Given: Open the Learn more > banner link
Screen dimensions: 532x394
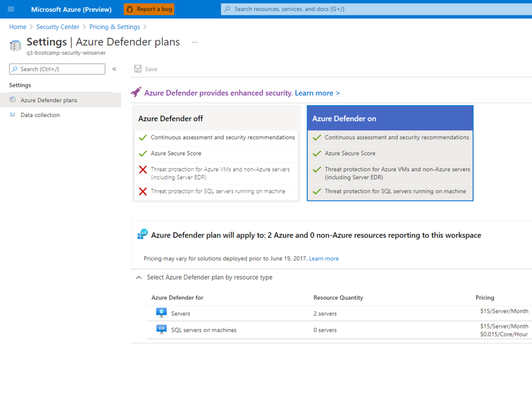Looking at the screenshot, I should (317, 93).
